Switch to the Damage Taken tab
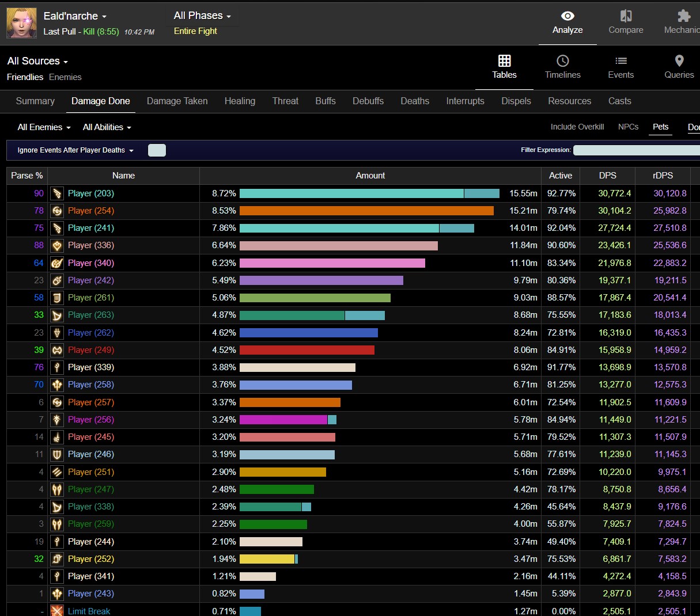This screenshot has width=700, height=616. 177,101
